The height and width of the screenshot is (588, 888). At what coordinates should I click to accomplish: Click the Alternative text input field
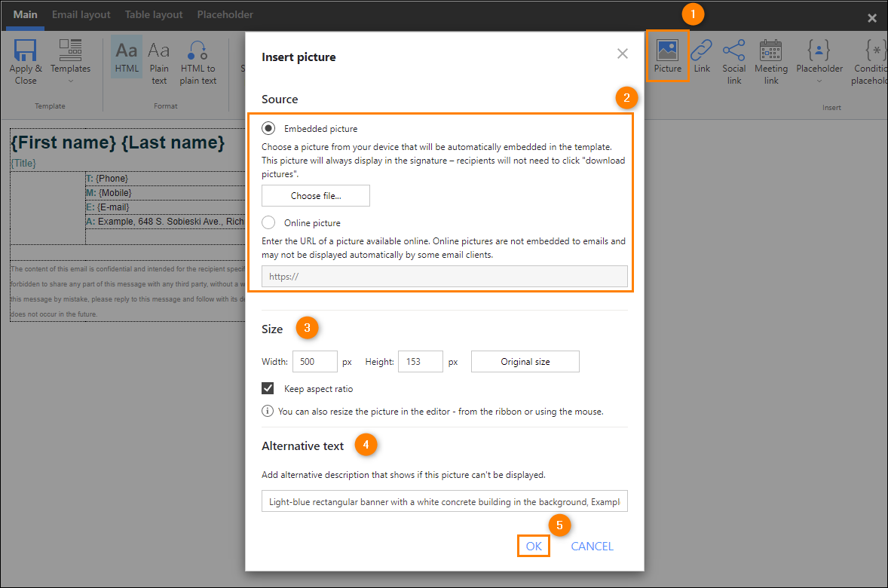click(x=445, y=501)
